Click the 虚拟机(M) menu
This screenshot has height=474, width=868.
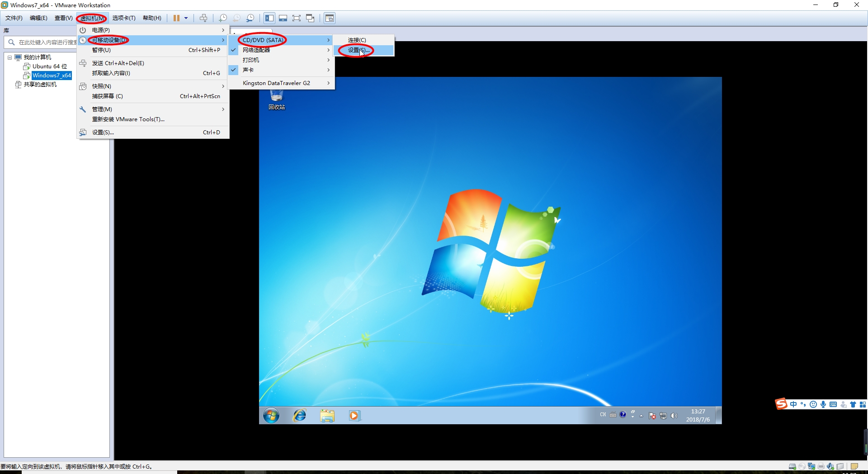(x=92, y=18)
